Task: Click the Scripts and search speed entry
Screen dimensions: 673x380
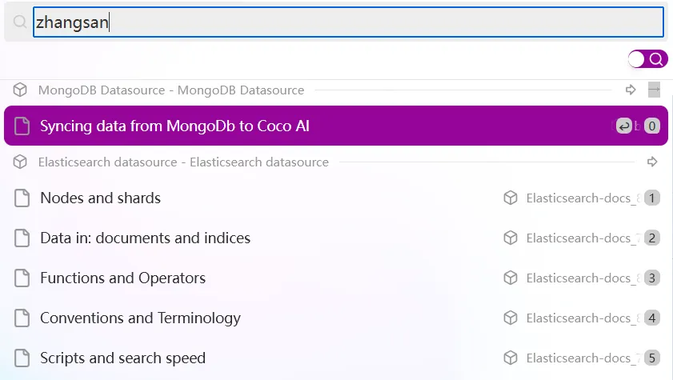Action: pyautogui.click(x=336, y=358)
